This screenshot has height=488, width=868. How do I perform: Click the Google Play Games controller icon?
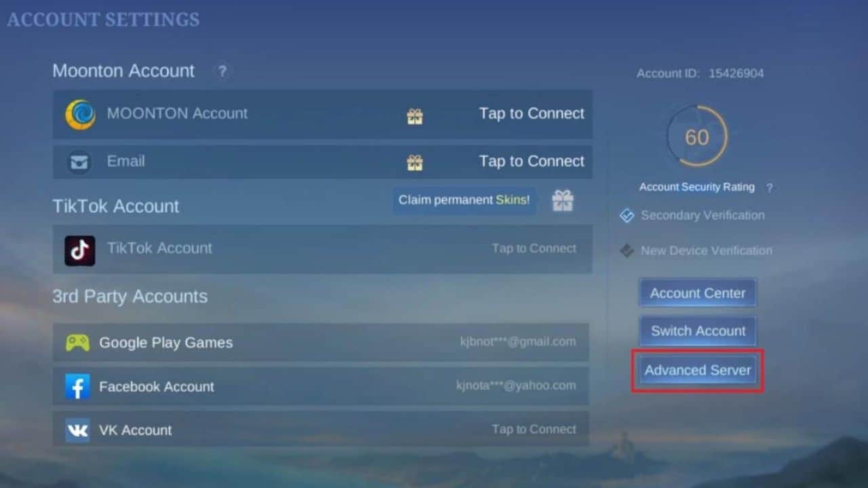point(77,343)
